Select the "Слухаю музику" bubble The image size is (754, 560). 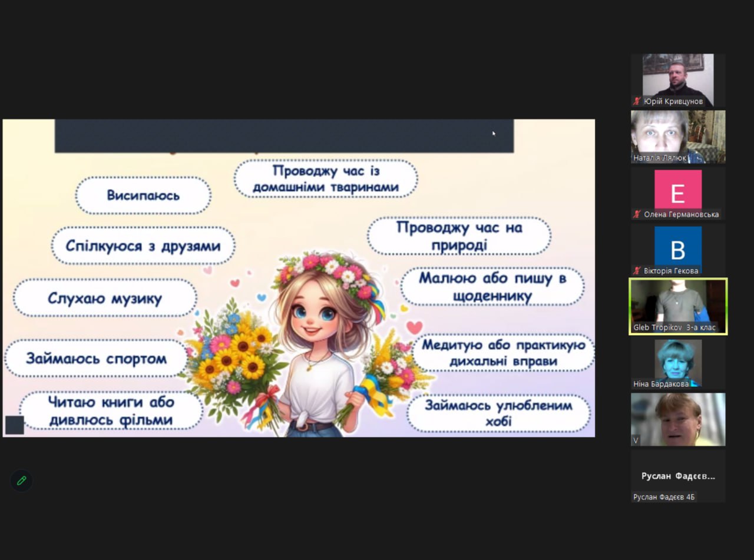[105, 299]
